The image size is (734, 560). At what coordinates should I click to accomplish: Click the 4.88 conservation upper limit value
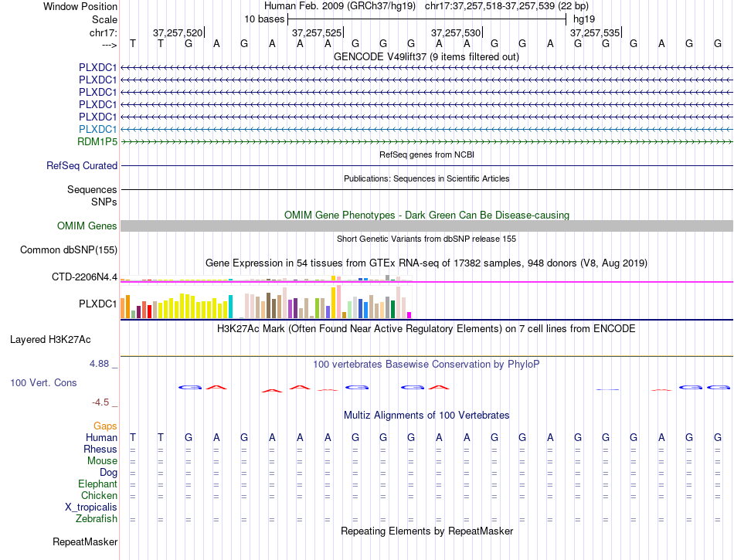[x=99, y=364]
